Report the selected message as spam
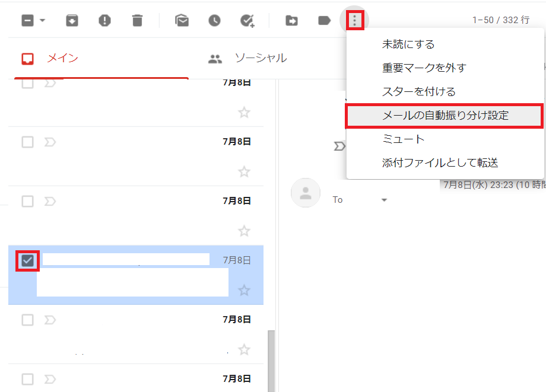The height and width of the screenshot is (392, 546). click(104, 20)
